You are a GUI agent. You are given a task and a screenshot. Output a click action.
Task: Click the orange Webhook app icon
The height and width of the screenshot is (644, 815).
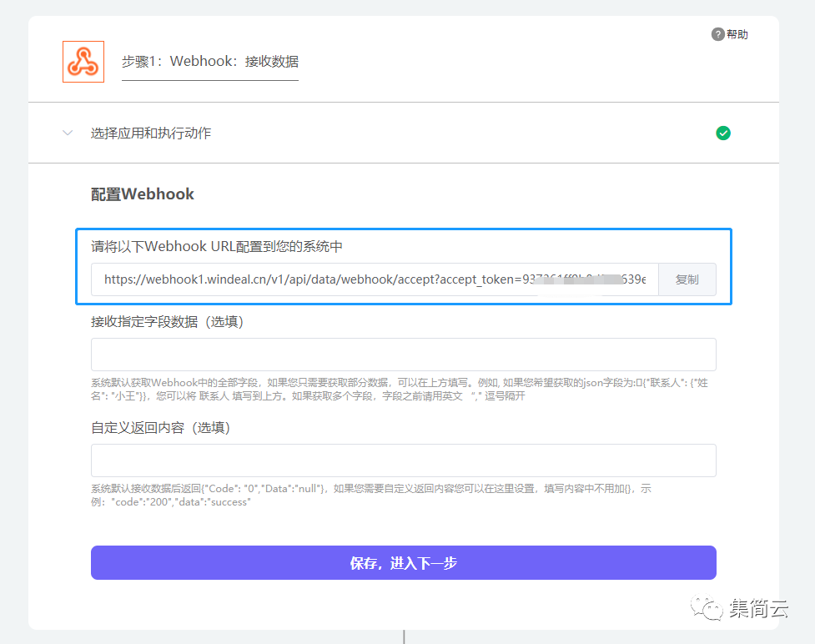tap(83, 62)
